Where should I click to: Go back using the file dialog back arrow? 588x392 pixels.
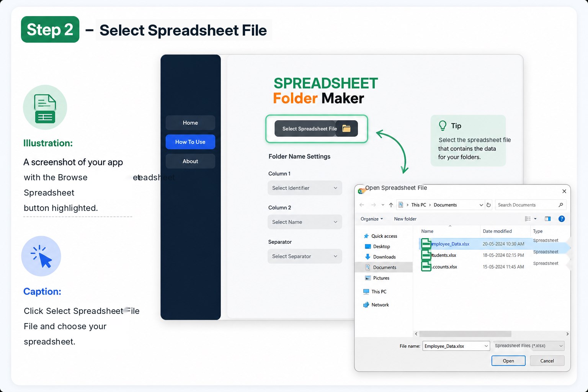click(362, 205)
